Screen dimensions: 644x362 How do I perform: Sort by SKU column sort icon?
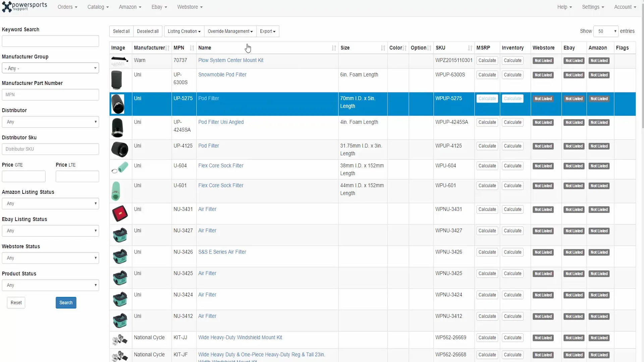(x=470, y=48)
